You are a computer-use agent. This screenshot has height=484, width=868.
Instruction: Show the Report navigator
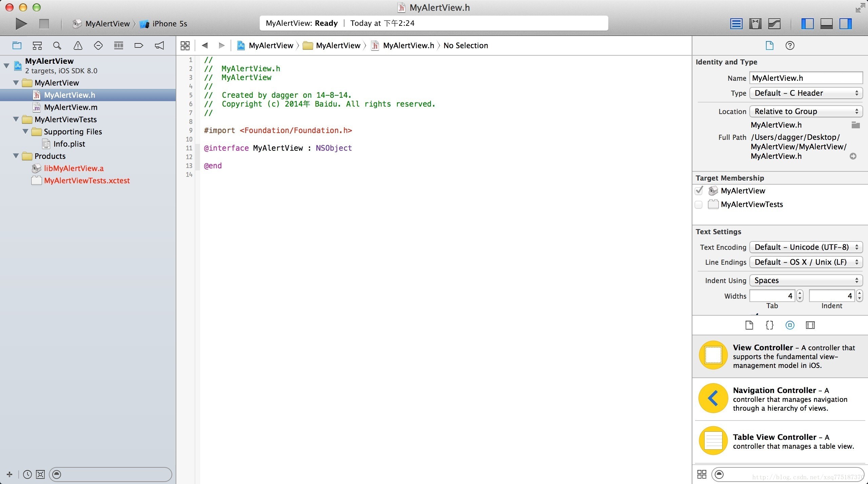[159, 45]
